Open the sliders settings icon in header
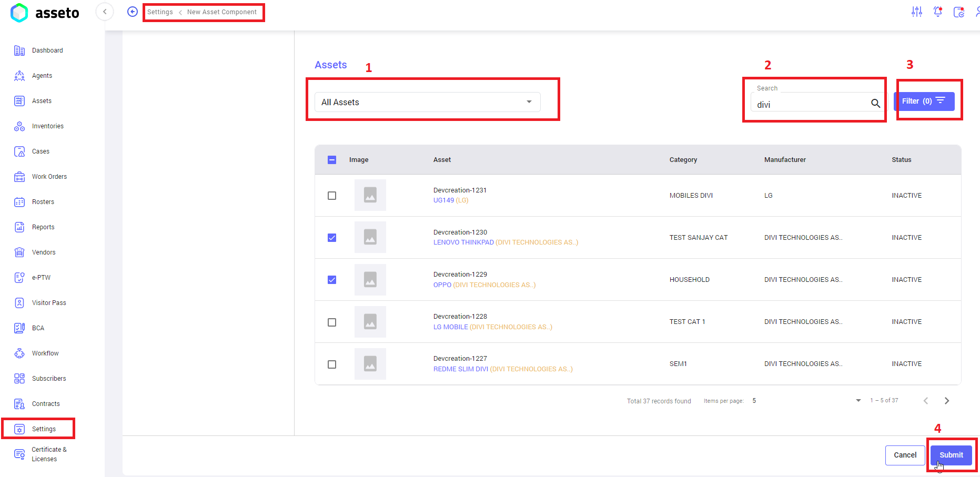 point(917,12)
